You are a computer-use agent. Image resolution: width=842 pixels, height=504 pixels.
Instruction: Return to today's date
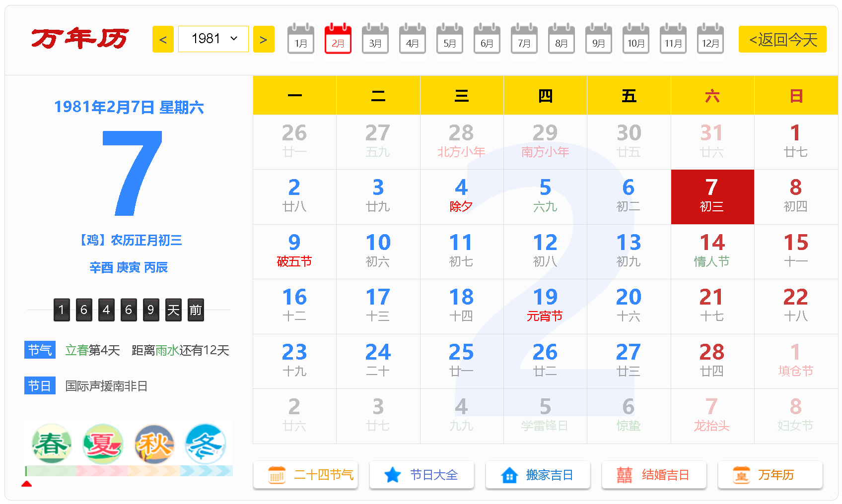tap(782, 39)
